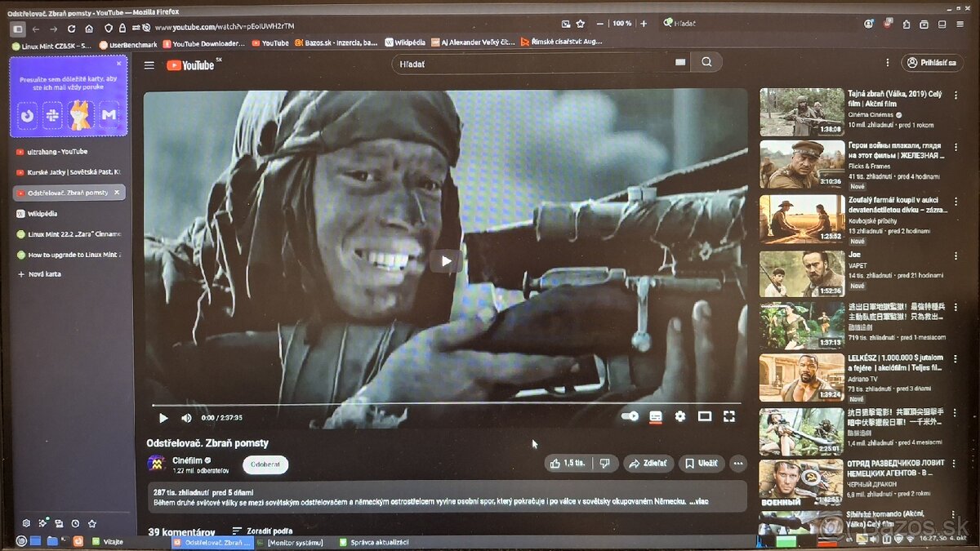The width and height of the screenshot is (980, 551).
Task: Click the "Odoberať" subscribe button
Action: [x=265, y=464]
